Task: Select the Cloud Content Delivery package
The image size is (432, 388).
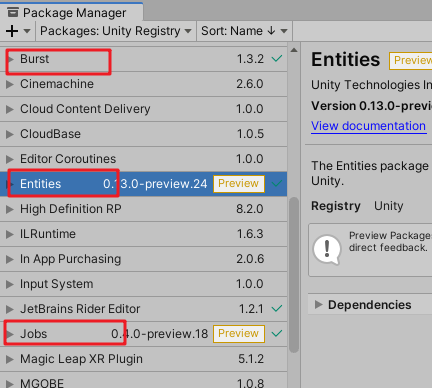Action: [x=143, y=109]
